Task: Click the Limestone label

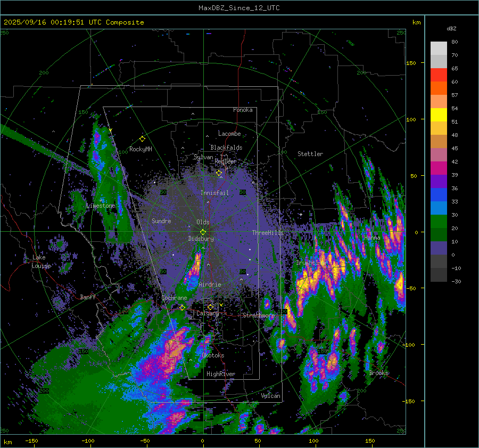Action: (x=101, y=206)
